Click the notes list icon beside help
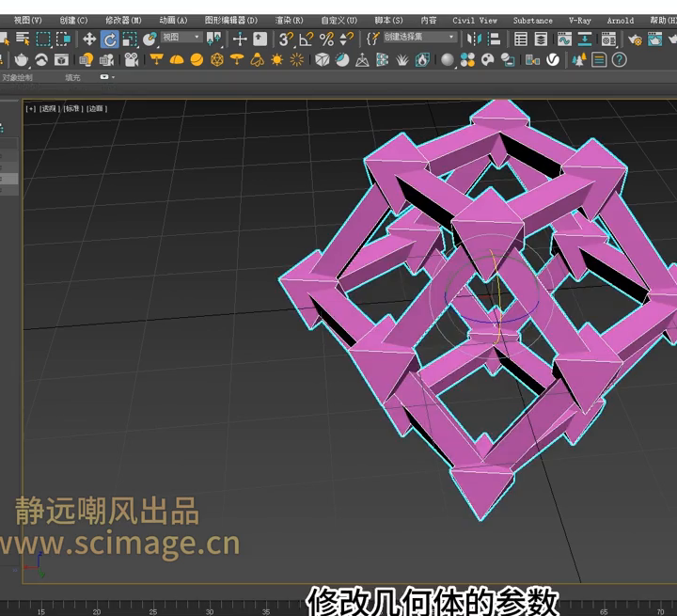677x616 pixels. coord(599,59)
